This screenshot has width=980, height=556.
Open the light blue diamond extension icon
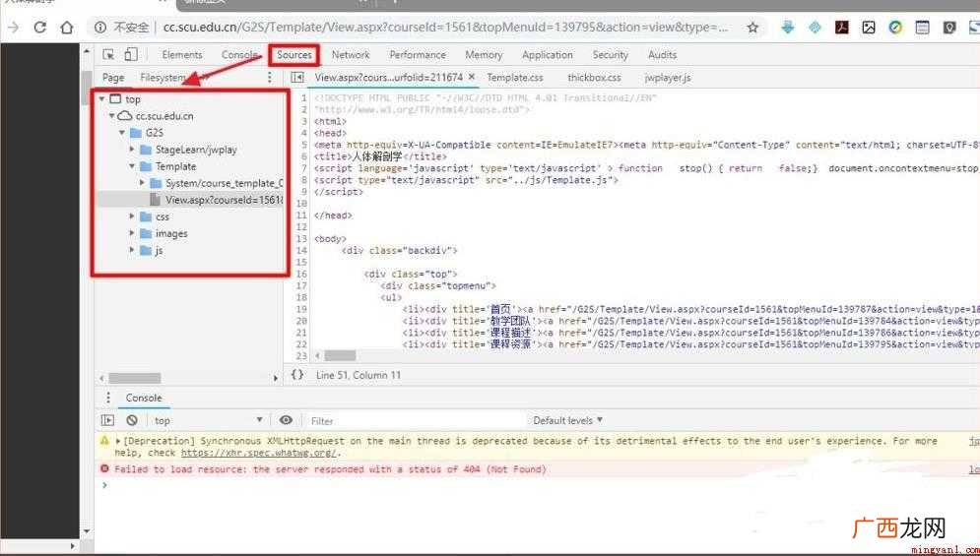815,28
